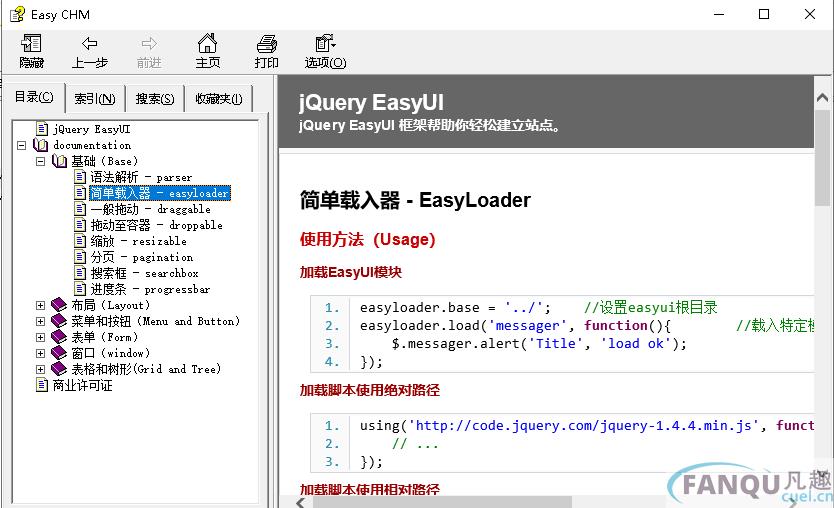
Task: Click the page icon beside 进度条 - progressbar
Action: [80, 289]
